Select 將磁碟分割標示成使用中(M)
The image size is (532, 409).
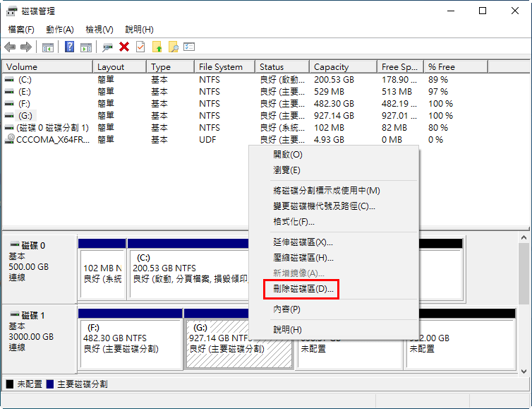[334, 191]
